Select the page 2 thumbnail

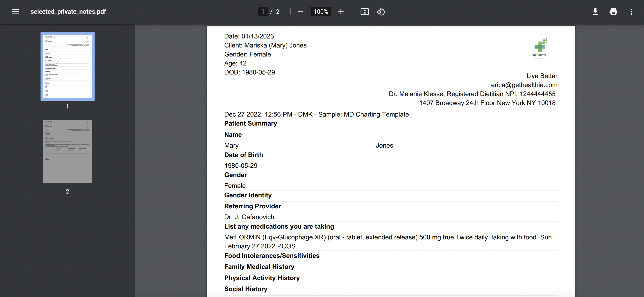point(68,151)
